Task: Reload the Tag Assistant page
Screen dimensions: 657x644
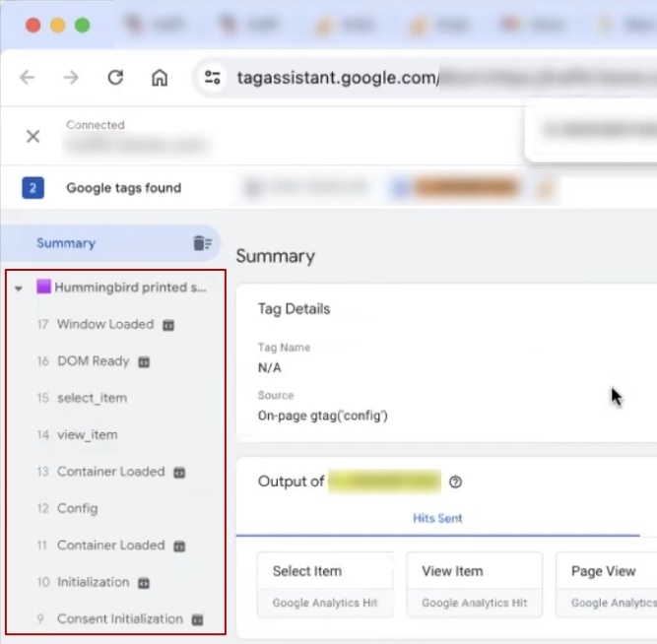Action: (115, 78)
